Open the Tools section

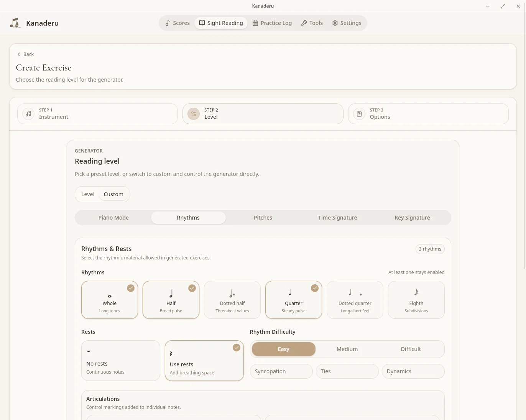click(312, 23)
